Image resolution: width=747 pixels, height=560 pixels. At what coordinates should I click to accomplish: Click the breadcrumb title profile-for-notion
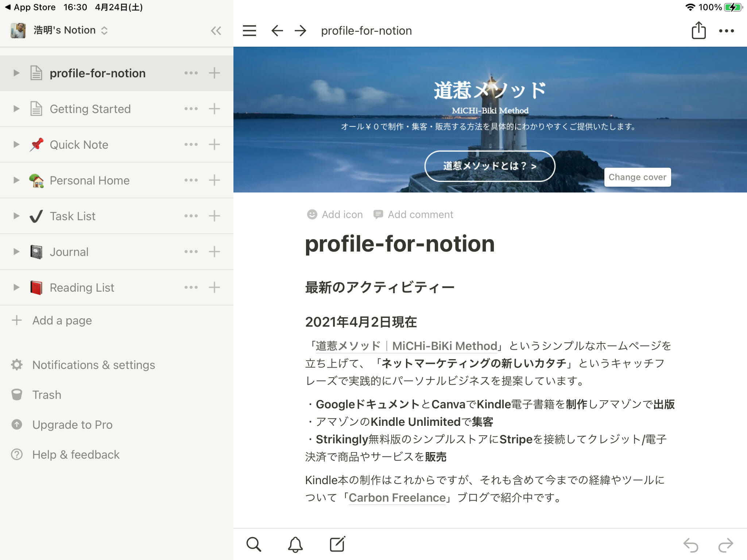pos(366,31)
